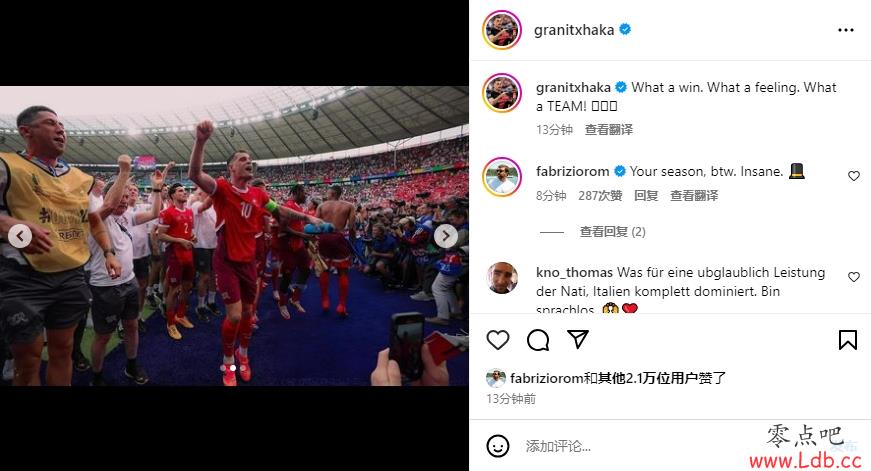Save the post with the bookmark icon
This screenshot has width=871, height=471.
coord(848,340)
